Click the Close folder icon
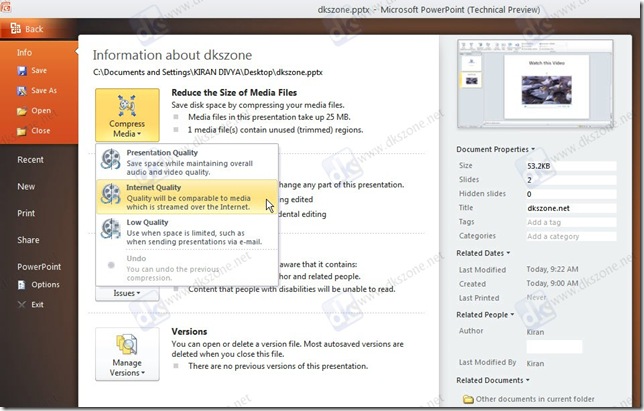644x411 pixels. click(22, 131)
